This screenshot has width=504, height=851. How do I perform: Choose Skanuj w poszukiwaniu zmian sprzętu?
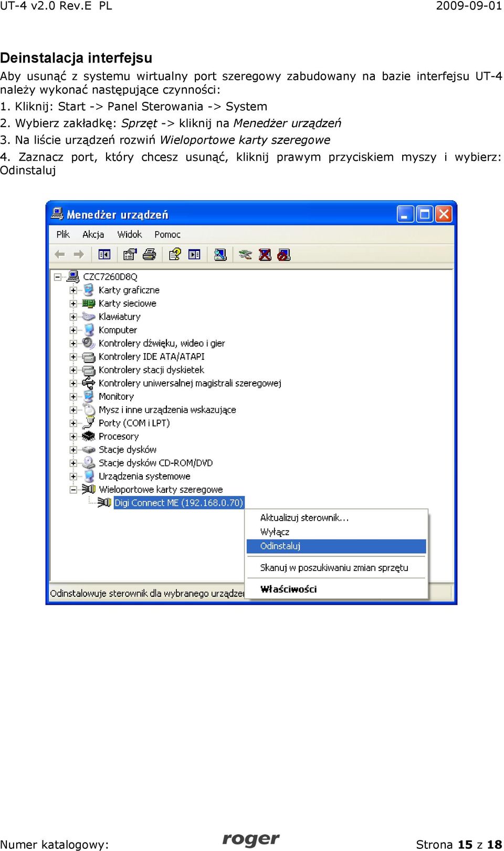click(336, 567)
